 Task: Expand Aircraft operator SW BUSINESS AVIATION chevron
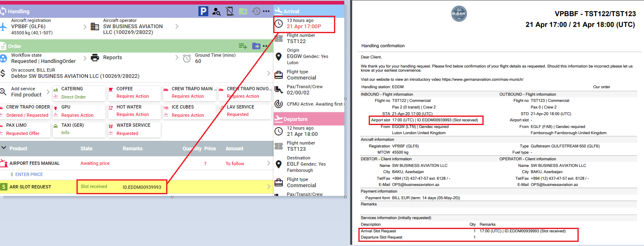pyautogui.click(x=177, y=27)
